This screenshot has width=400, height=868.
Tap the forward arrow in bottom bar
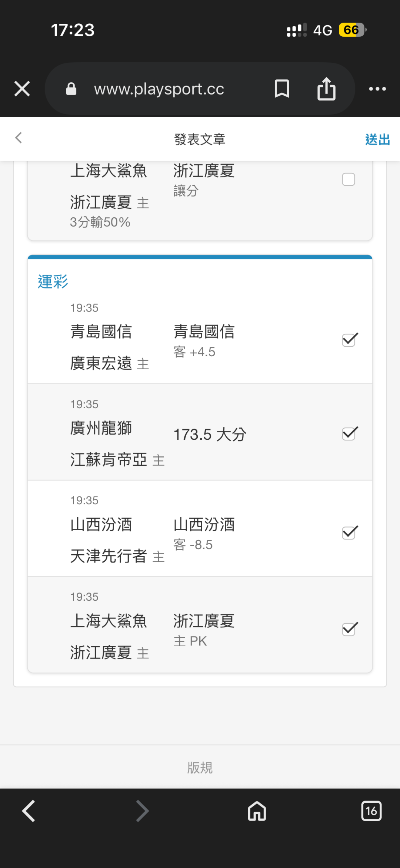(x=143, y=811)
